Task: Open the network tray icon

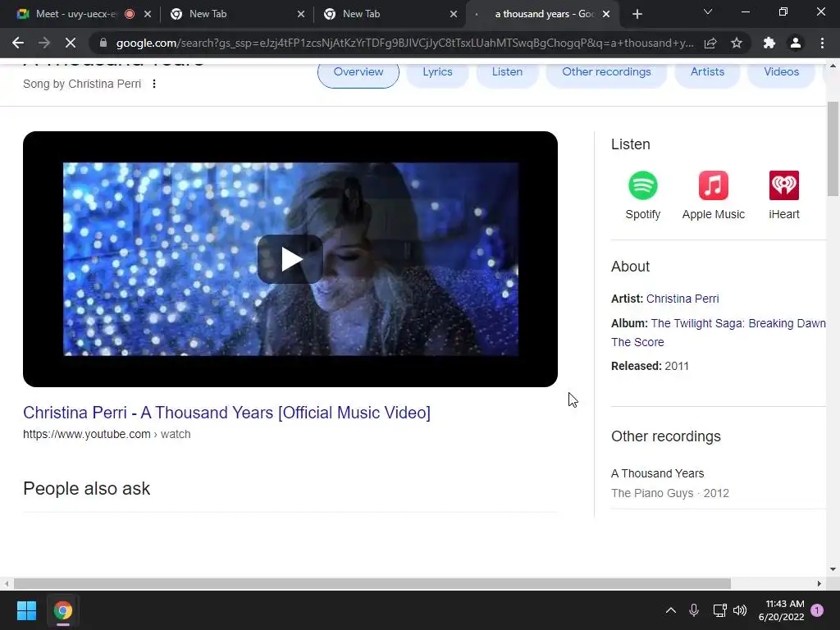Action: [x=719, y=610]
